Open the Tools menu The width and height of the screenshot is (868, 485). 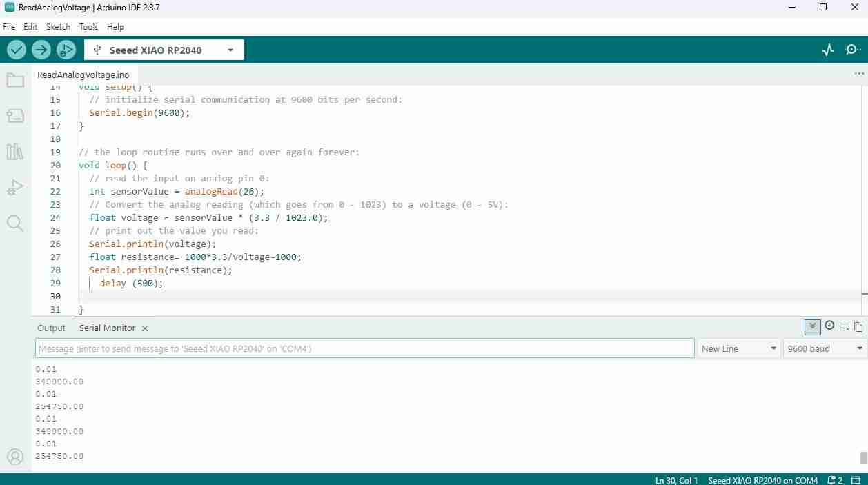[x=88, y=27]
